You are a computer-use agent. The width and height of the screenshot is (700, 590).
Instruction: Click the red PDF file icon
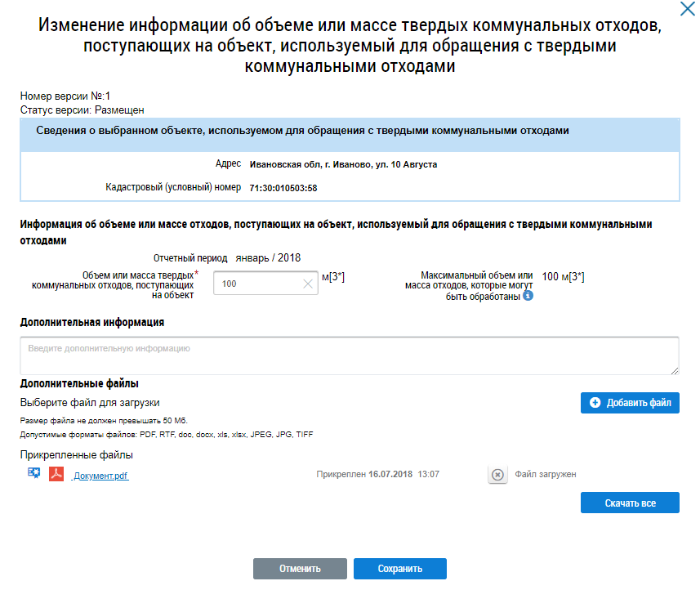tap(56, 474)
